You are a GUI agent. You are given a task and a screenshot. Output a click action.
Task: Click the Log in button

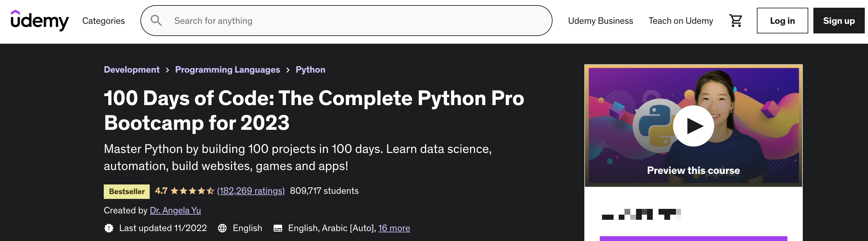[782, 21]
